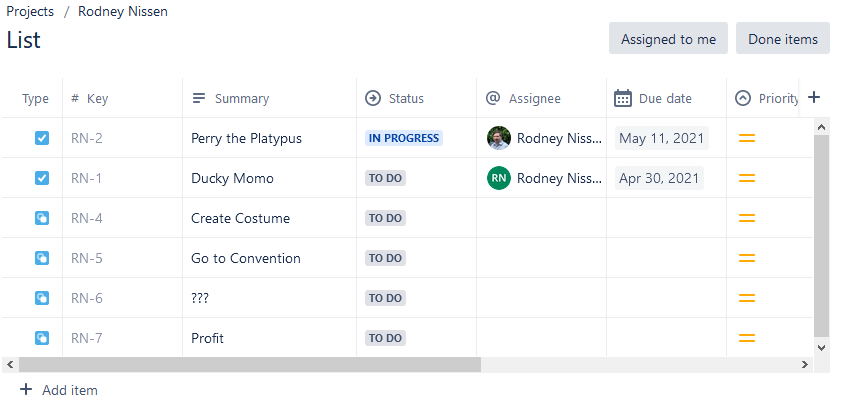The image size is (841, 403).
Task: Click the subtask type icon for RN-7
Action: coord(42,338)
